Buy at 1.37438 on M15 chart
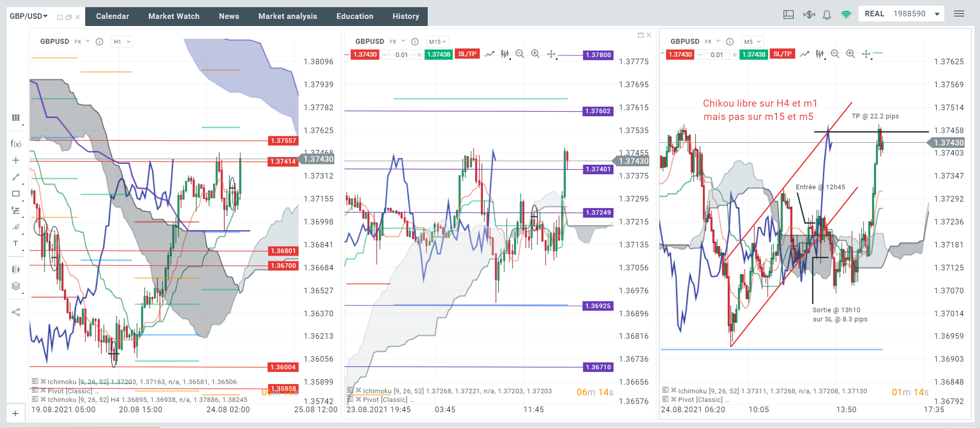 pos(438,55)
